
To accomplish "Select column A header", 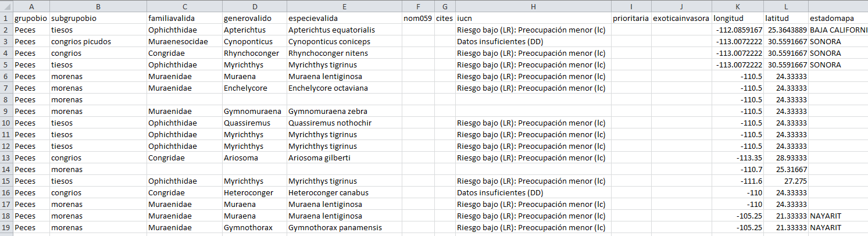I will coord(30,6).
